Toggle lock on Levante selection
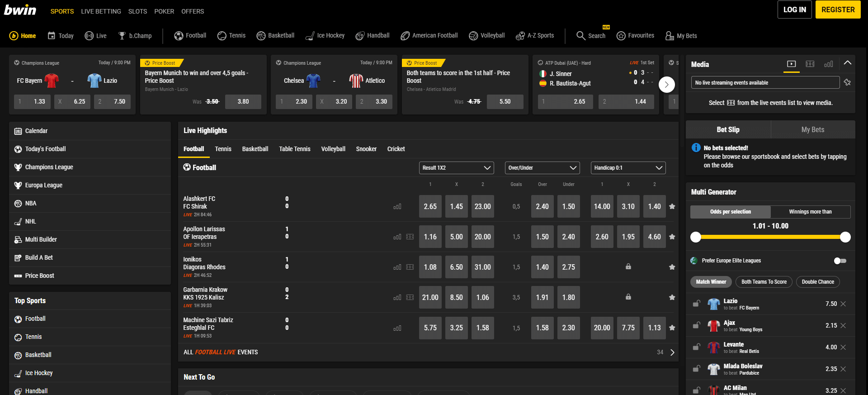 (697, 347)
